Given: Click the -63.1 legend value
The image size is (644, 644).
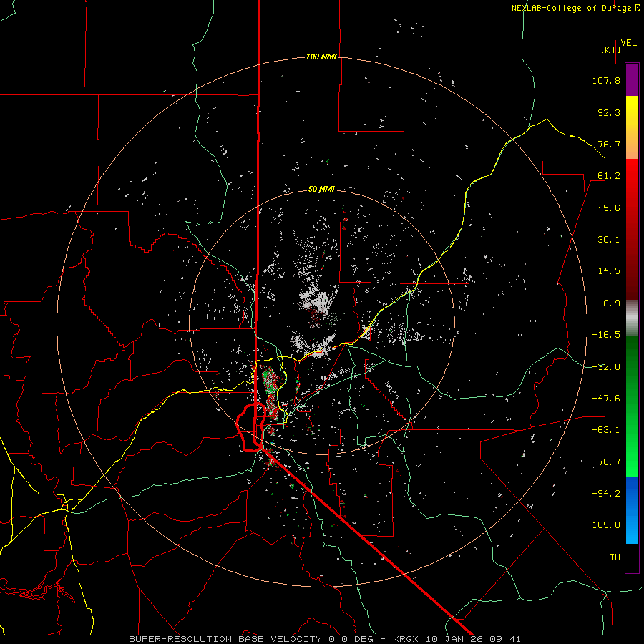Looking at the screenshot, I should tap(606, 430).
